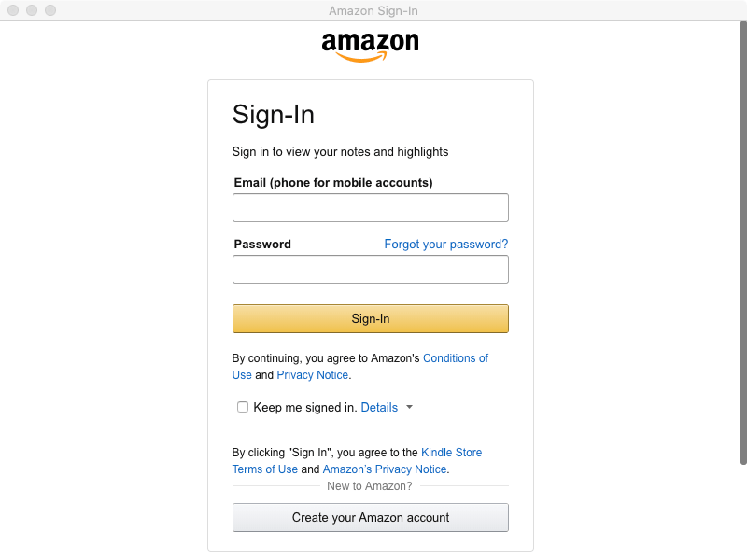Select the Email address label text
The width and height of the screenshot is (747, 560).
tap(332, 182)
